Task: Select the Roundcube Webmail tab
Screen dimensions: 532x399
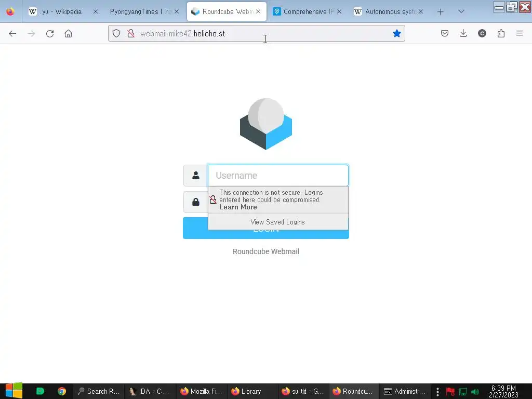Action: pyautogui.click(x=227, y=11)
